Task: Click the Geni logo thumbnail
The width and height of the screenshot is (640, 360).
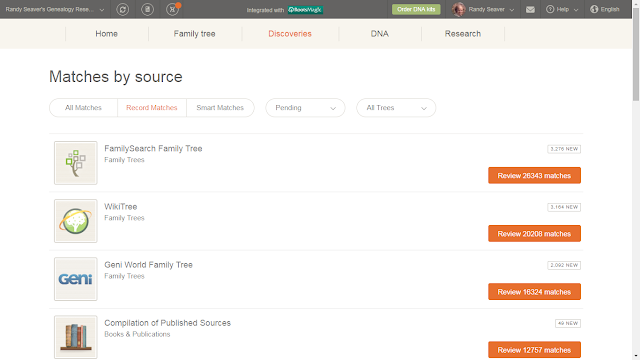Action: pyautogui.click(x=76, y=279)
